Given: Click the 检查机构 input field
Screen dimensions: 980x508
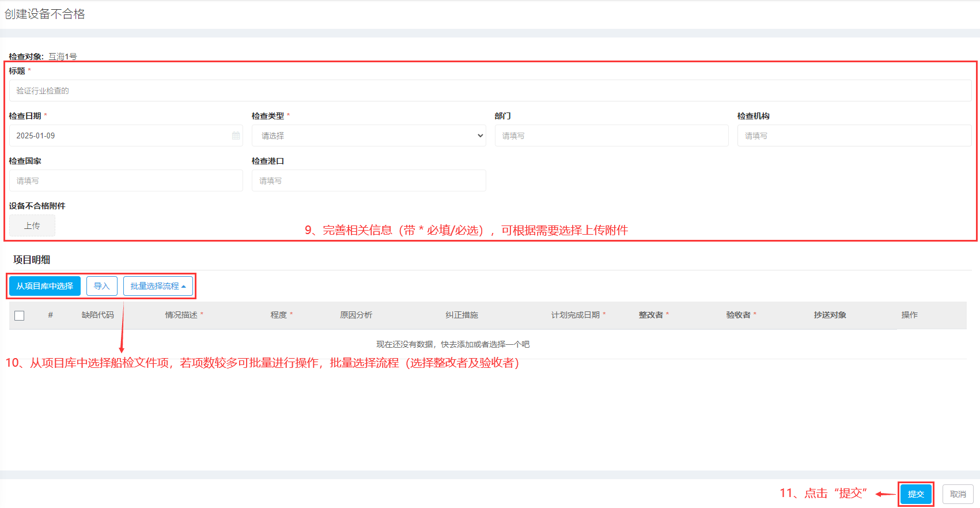Looking at the screenshot, I should click(854, 136).
